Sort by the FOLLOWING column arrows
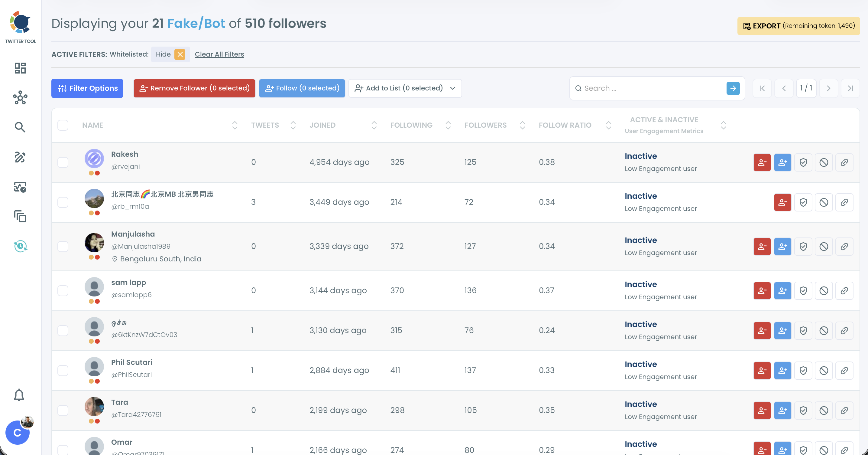Screen dimensions: 868x455 (448, 125)
